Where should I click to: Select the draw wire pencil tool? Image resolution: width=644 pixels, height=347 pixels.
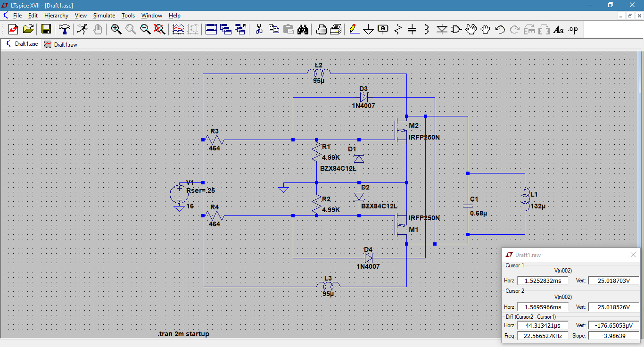[354, 29]
